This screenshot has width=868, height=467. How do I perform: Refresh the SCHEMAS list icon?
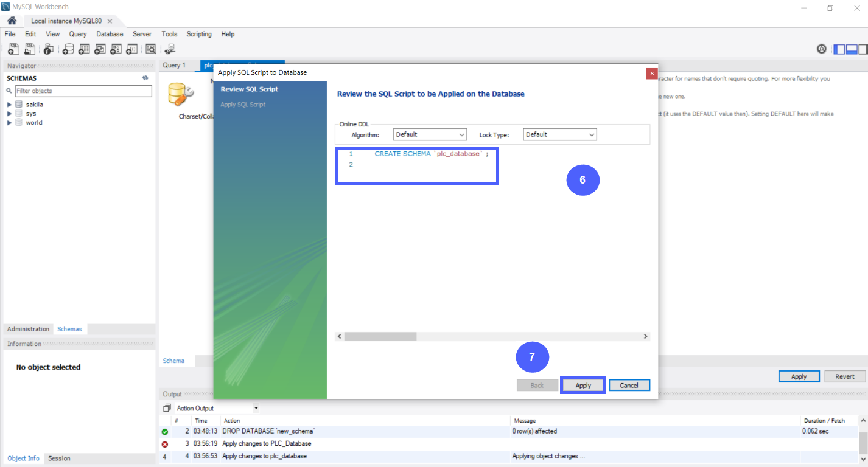tap(145, 78)
